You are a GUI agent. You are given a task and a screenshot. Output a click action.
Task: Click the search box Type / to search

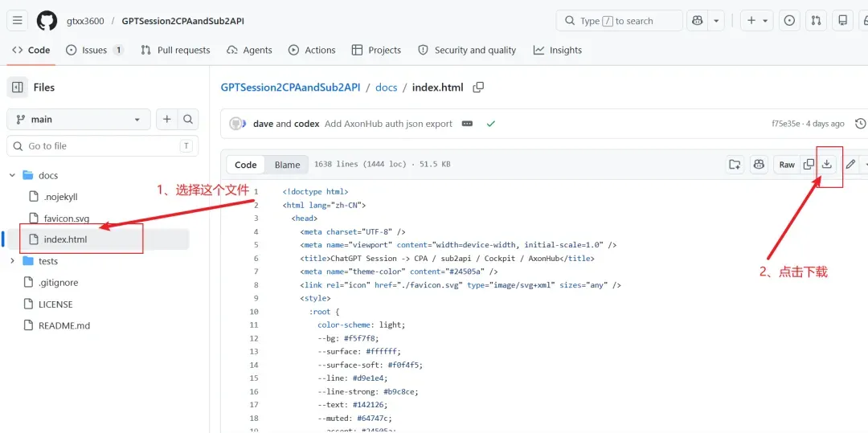(619, 21)
